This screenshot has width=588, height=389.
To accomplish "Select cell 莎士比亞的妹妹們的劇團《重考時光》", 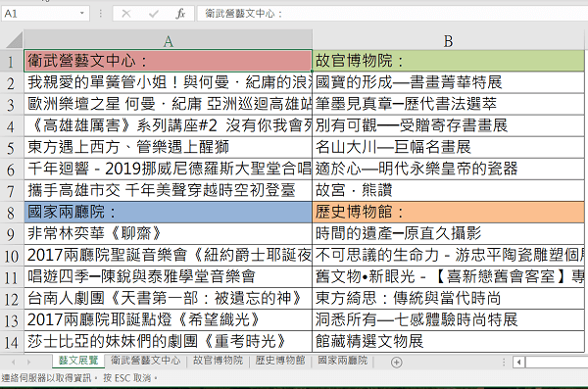I will 168,342.
